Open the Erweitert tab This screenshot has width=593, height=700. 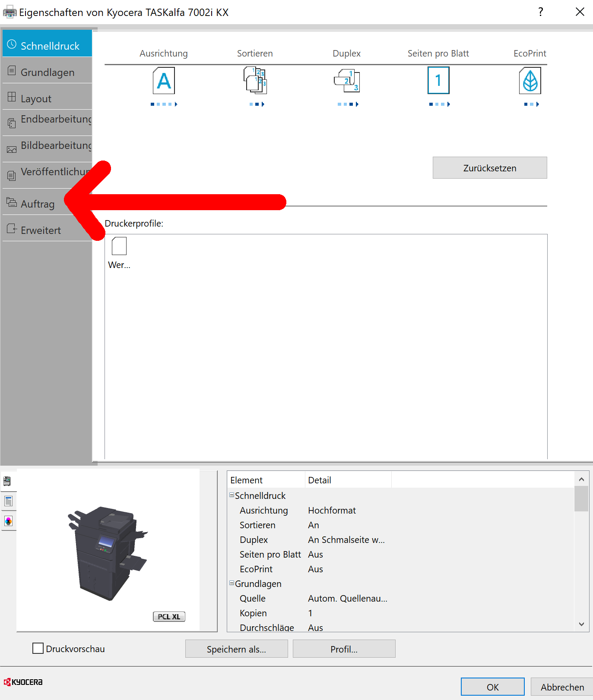tap(41, 230)
